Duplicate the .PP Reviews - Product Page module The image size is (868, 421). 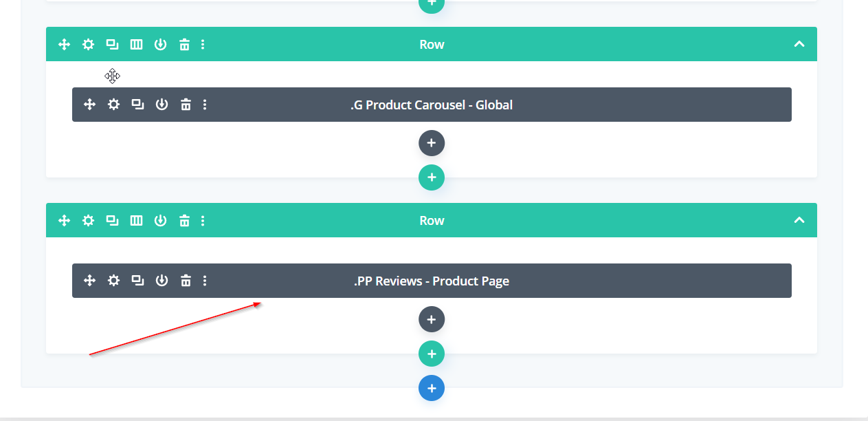[137, 281]
